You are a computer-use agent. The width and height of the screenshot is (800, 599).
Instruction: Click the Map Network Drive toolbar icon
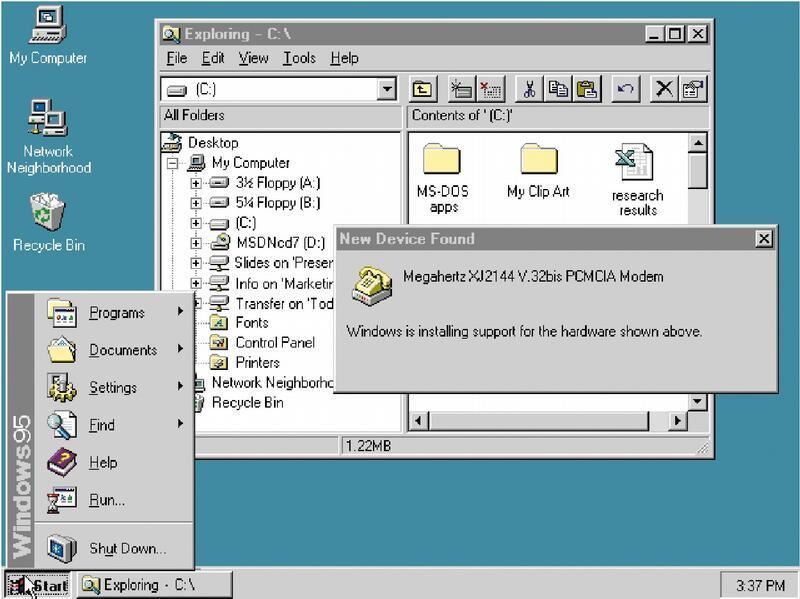[461, 89]
